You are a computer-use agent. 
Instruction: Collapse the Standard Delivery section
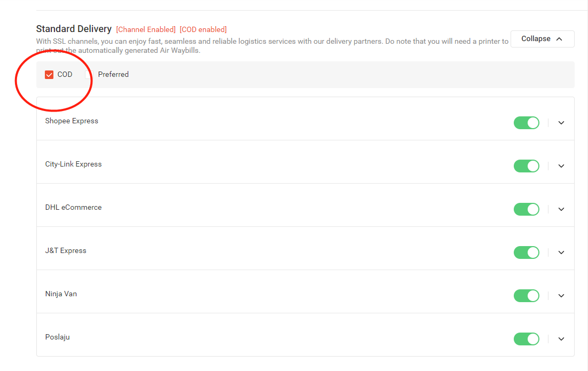(542, 39)
